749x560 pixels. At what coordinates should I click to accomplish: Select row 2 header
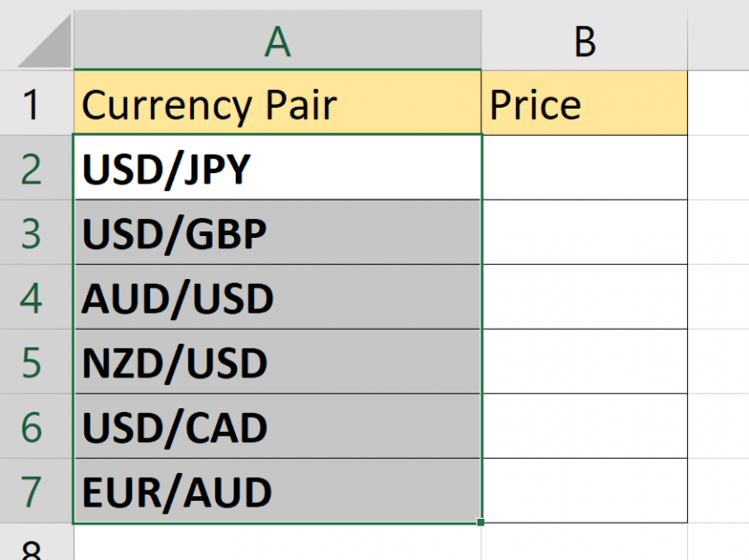(36, 169)
